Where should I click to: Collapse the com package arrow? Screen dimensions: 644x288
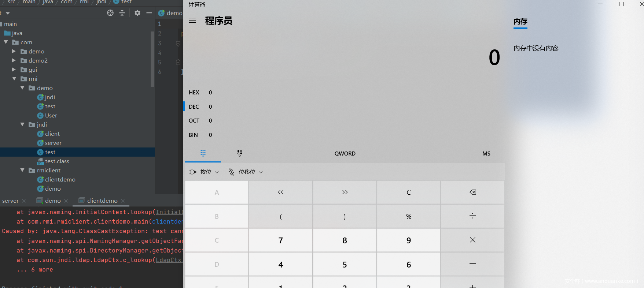[6, 42]
